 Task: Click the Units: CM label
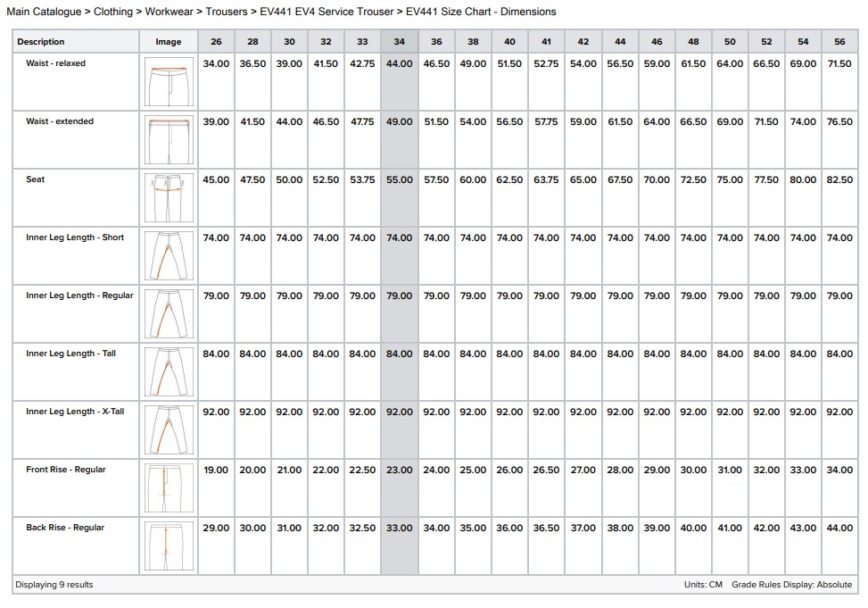coord(703,585)
